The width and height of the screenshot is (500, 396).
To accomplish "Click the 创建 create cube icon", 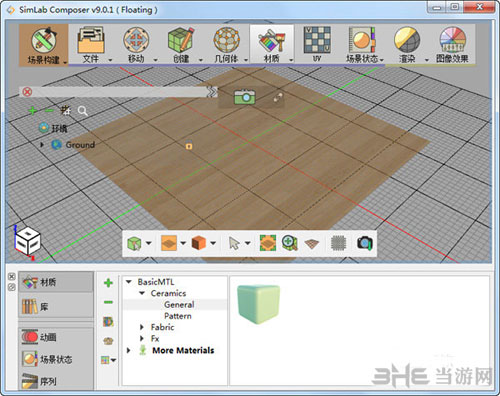I will 181,41.
